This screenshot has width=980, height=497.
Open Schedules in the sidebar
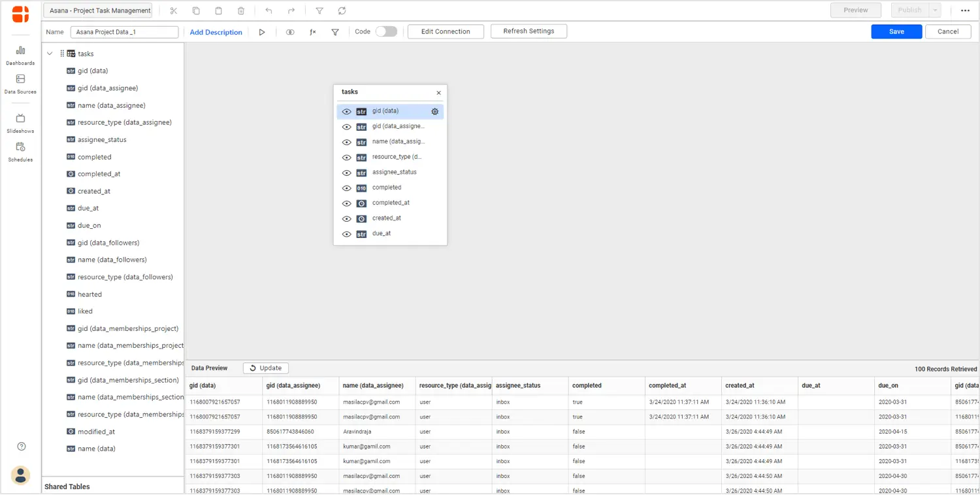(x=20, y=151)
